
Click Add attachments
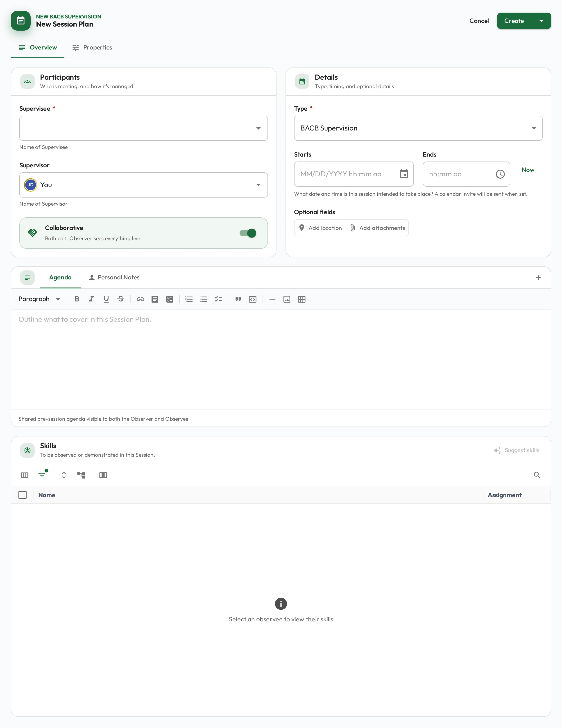pyautogui.click(x=377, y=228)
